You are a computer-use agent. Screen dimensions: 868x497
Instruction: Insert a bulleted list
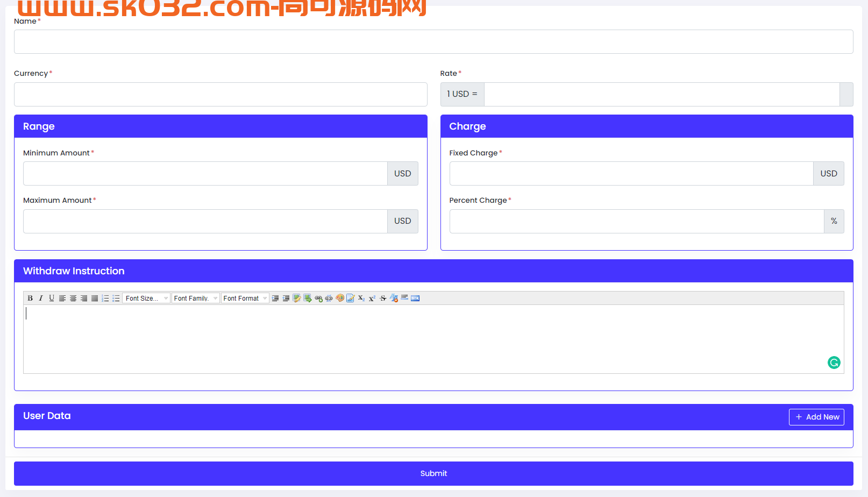pyautogui.click(x=116, y=298)
